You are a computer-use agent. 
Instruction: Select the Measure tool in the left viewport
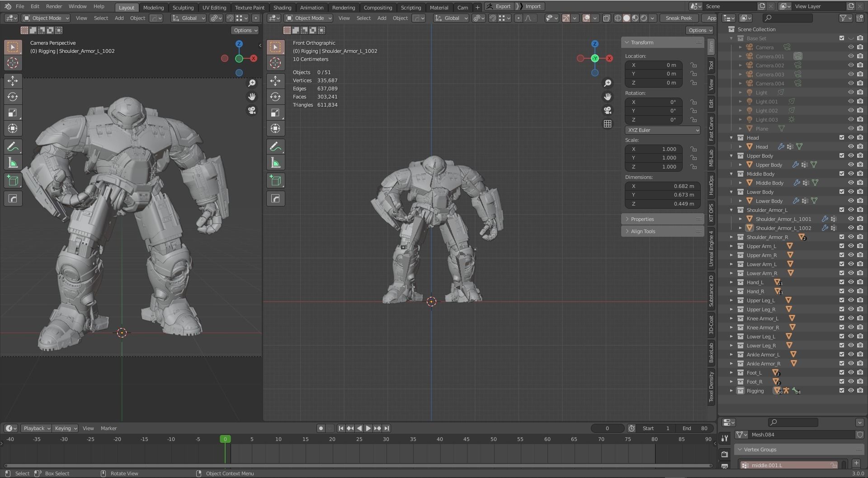point(13,163)
